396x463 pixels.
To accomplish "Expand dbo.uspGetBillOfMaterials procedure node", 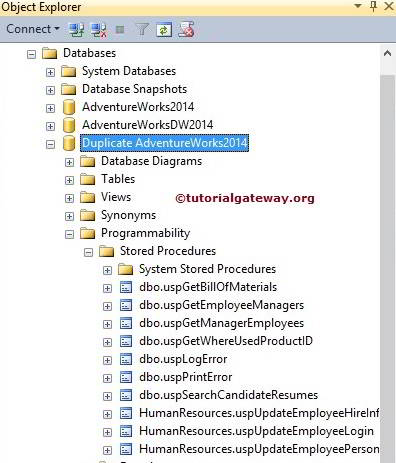I will 107,288.
